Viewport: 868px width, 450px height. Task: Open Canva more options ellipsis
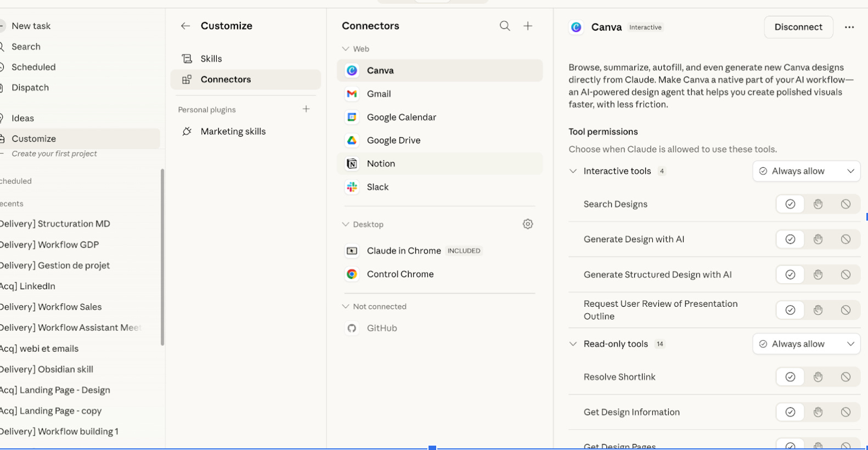[849, 27]
